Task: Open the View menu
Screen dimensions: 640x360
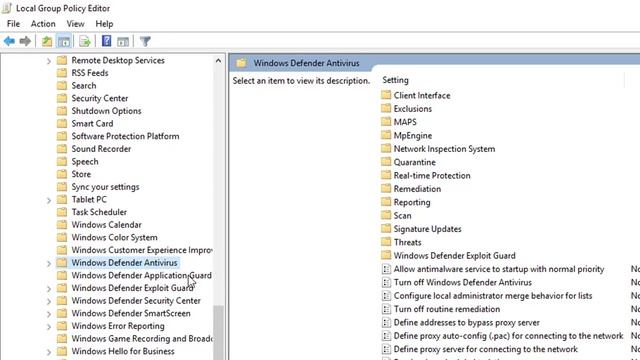Action: click(76, 24)
